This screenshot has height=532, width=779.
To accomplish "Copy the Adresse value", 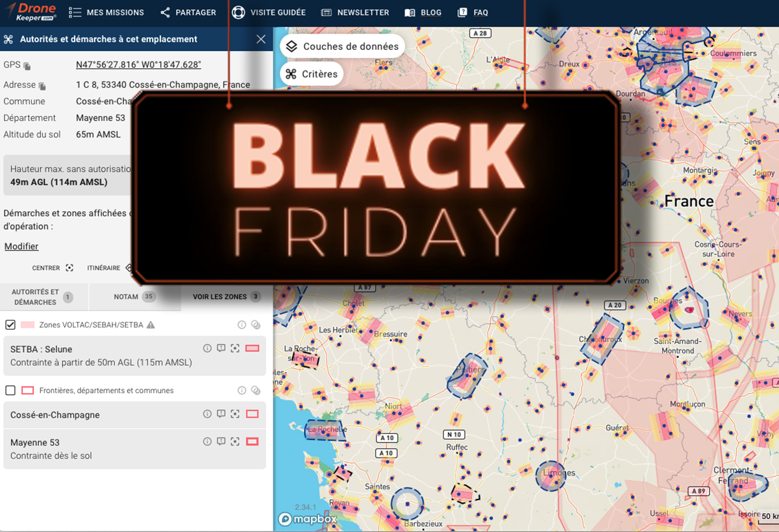I will pos(42,86).
